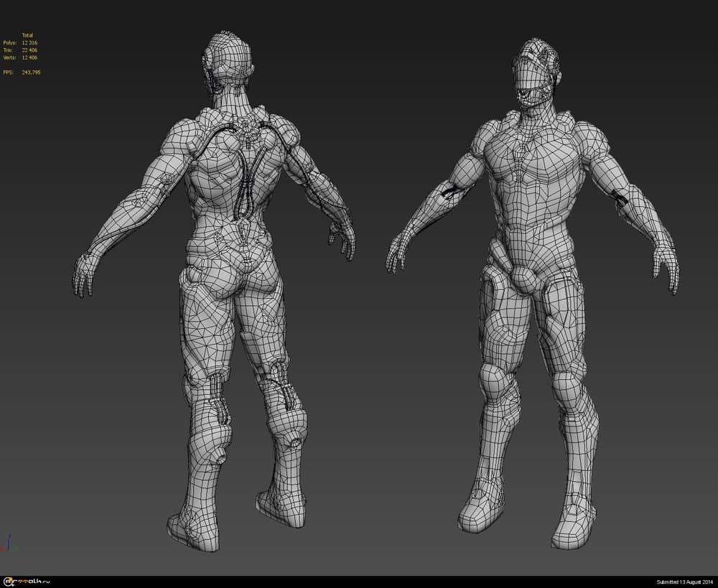Click the XYZ axis gizmo in viewport corner
The width and height of the screenshot is (718, 588).
(x=9, y=543)
